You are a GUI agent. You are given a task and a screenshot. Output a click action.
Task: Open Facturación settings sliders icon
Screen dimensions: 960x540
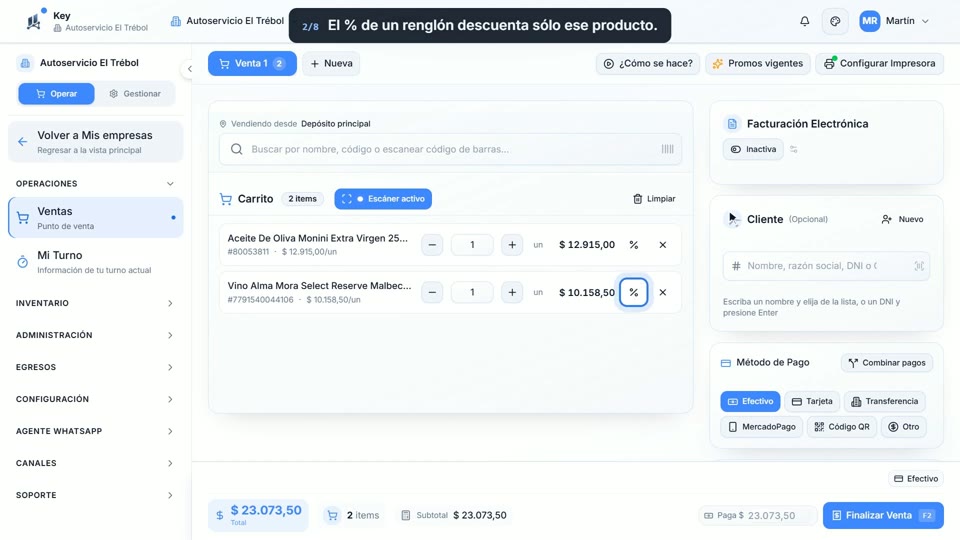[x=793, y=149]
